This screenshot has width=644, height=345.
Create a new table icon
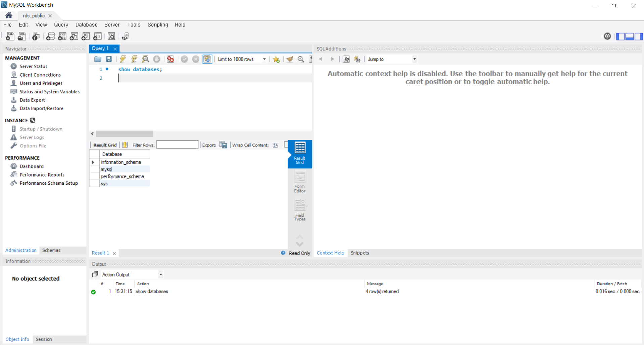point(62,36)
